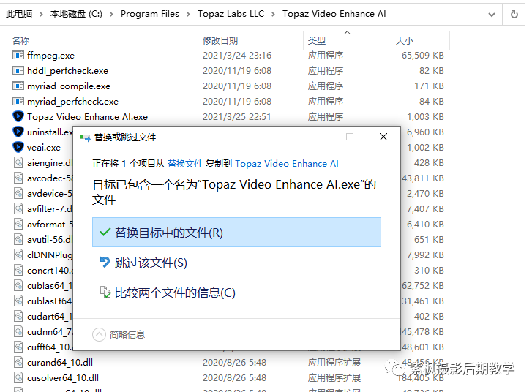Click the 2021/3/24 23:16 date value
The height and width of the screenshot is (392, 532).
click(x=237, y=56)
